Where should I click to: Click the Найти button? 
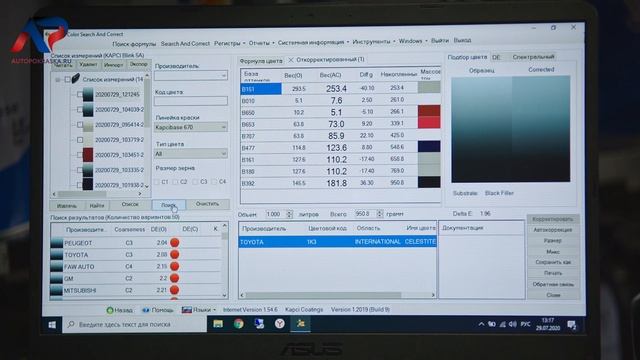pos(97,205)
